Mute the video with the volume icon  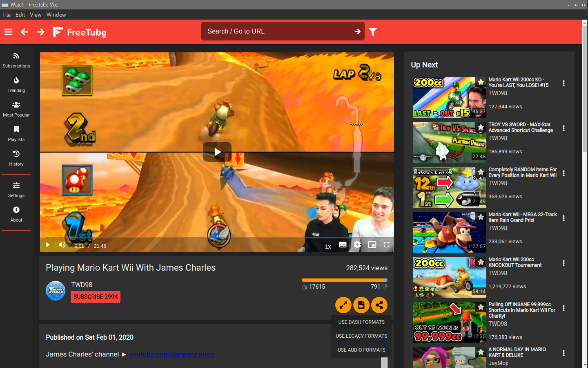[62, 245]
